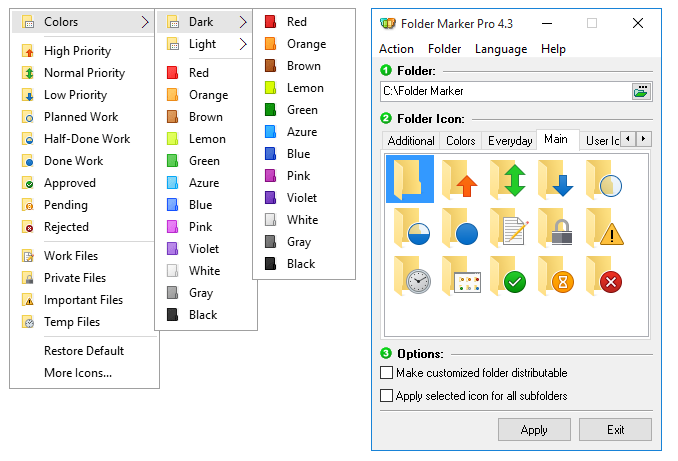Pick the padlock private folder icon
678x461 pixels.
pos(557,228)
